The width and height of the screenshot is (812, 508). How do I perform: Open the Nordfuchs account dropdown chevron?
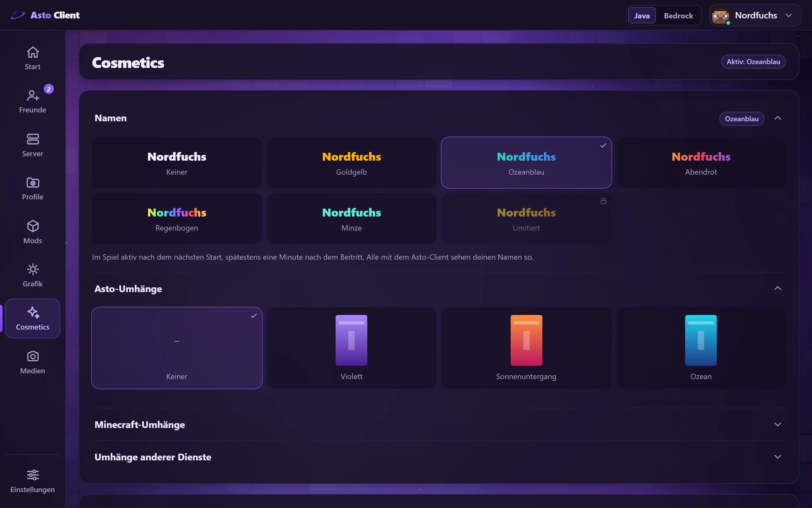tap(789, 16)
